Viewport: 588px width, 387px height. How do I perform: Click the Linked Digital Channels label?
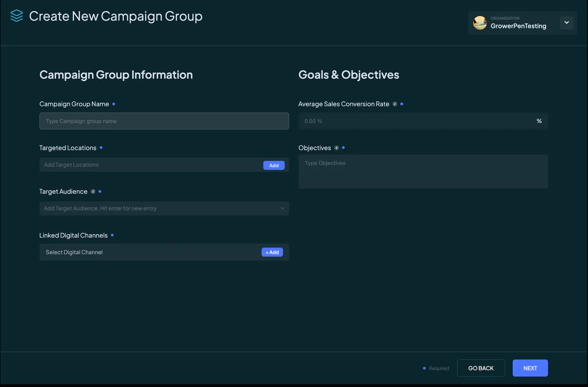(73, 235)
